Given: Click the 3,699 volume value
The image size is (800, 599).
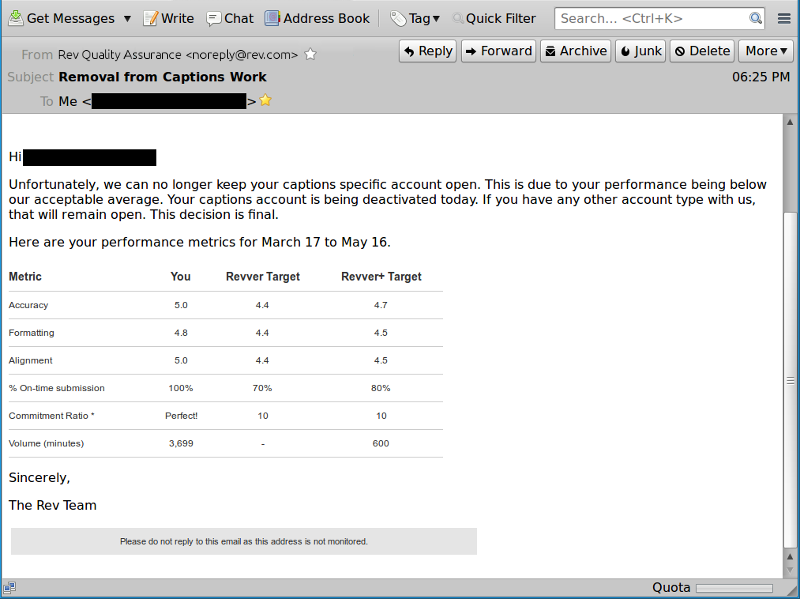Looking at the screenshot, I should pyautogui.click(x=181, y=443).
